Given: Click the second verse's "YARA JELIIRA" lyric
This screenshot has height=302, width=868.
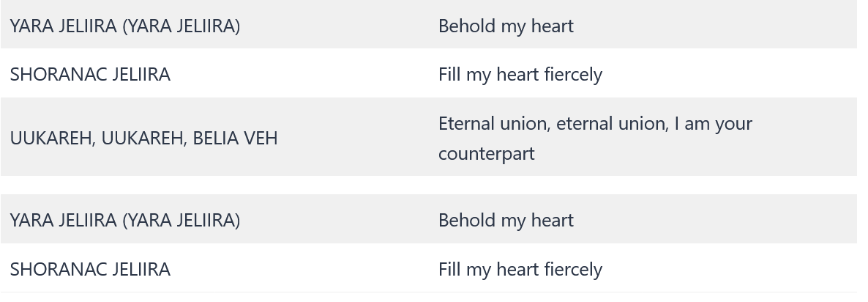Looking at the screenshot, I should [64, 220].
